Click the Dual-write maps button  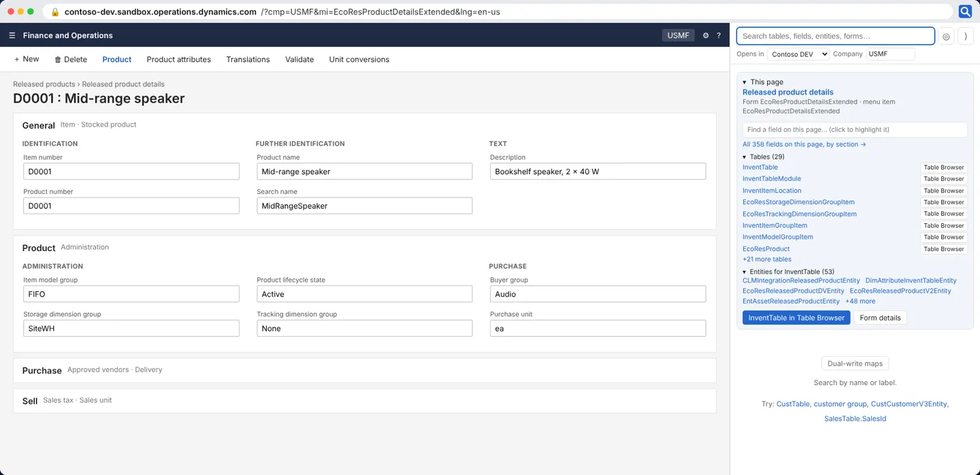coord(855,363)
